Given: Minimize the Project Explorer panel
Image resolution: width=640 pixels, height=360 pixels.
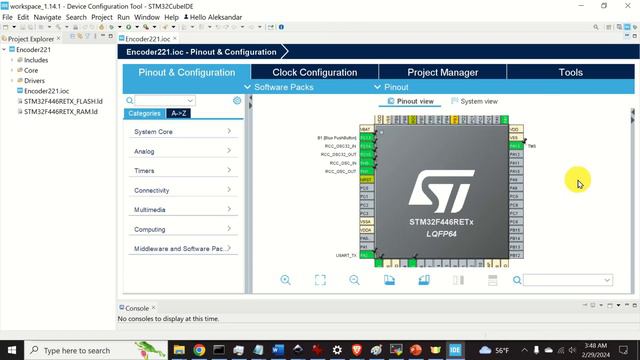Looking at the screenshot, I should pyautogui.click(x=103, y=36).
